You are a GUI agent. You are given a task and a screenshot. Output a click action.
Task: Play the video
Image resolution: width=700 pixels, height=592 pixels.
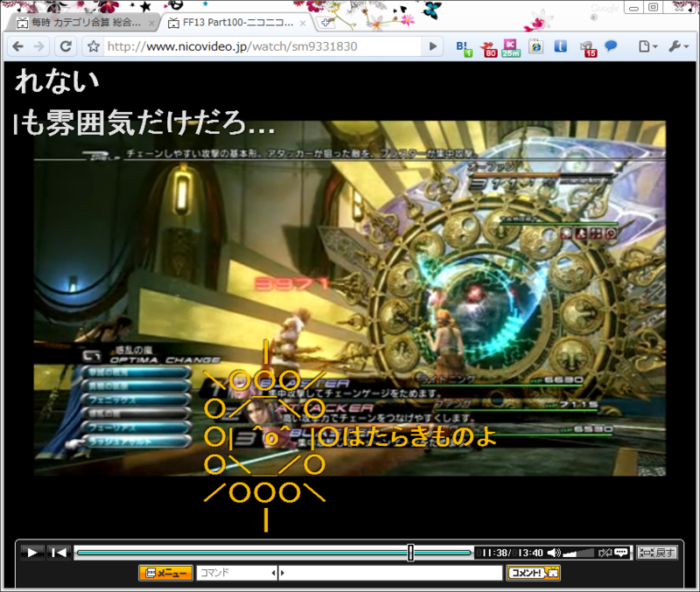coord(32,553)
